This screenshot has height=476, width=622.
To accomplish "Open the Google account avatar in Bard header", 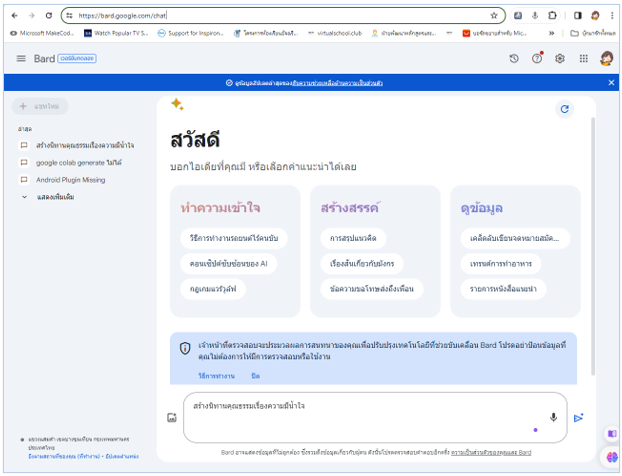I will tap(607, 59).
